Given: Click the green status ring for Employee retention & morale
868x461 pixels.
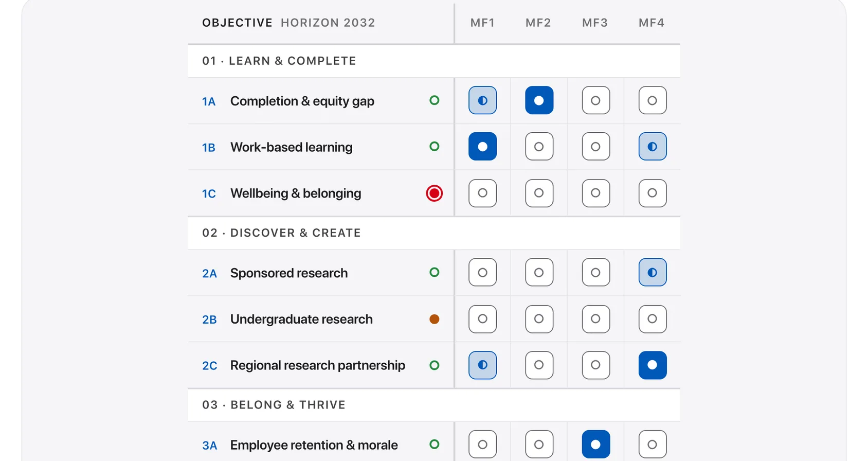Looking at the screenshot, I should click(435, 444).
